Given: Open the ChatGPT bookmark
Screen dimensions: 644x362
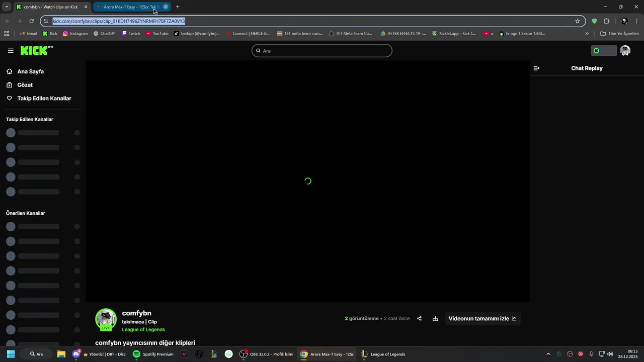Looking at the screenshot, I should (105, 34).
